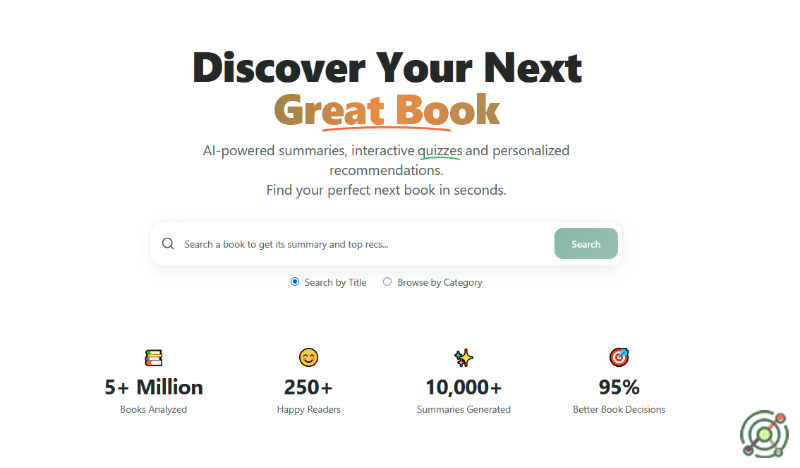Click the stacked books icon
The width and height of the screenshot is (800, 468).
(x=154, y=357)
